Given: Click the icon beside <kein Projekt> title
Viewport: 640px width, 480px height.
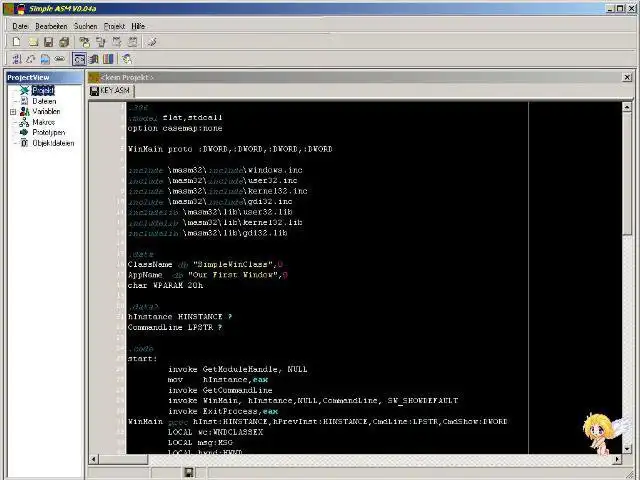Looking at the screenshot, I should (x=94, y=77).
